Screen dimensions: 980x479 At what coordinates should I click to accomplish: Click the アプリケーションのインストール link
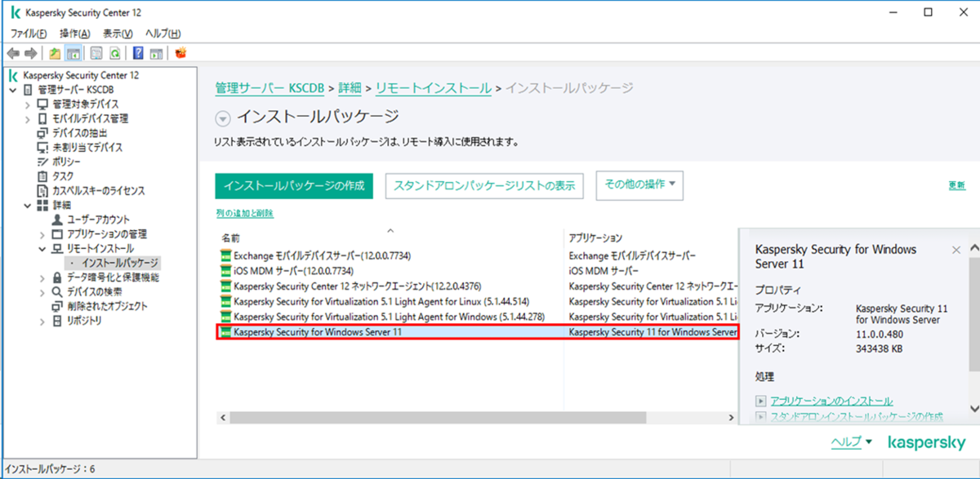(x=831, y=401)
